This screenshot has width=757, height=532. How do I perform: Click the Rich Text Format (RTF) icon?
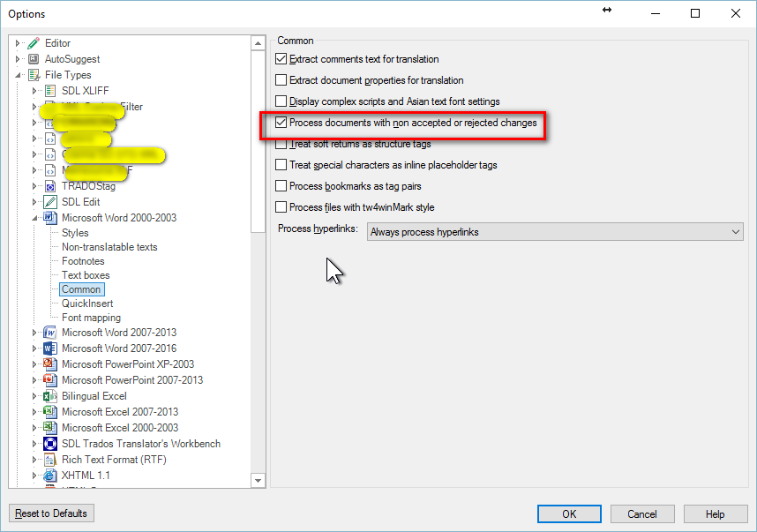[48, 459]
